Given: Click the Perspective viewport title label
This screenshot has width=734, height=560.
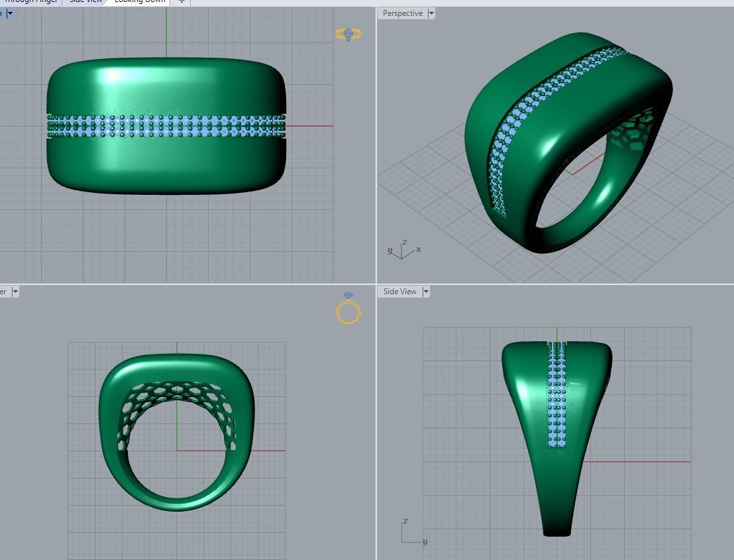Looking at the screenshot, I should tap(403, 13).
